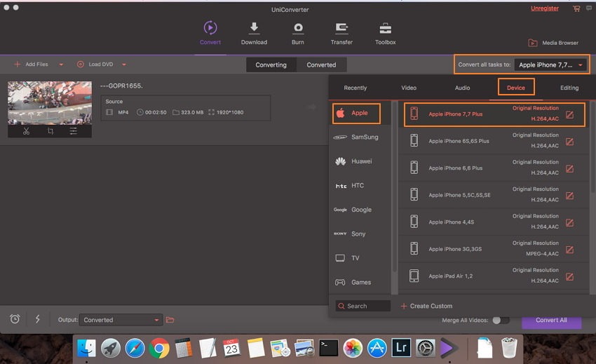596x364 pixels.
Task: Select Huawei device category
Action: coord(360,161)
